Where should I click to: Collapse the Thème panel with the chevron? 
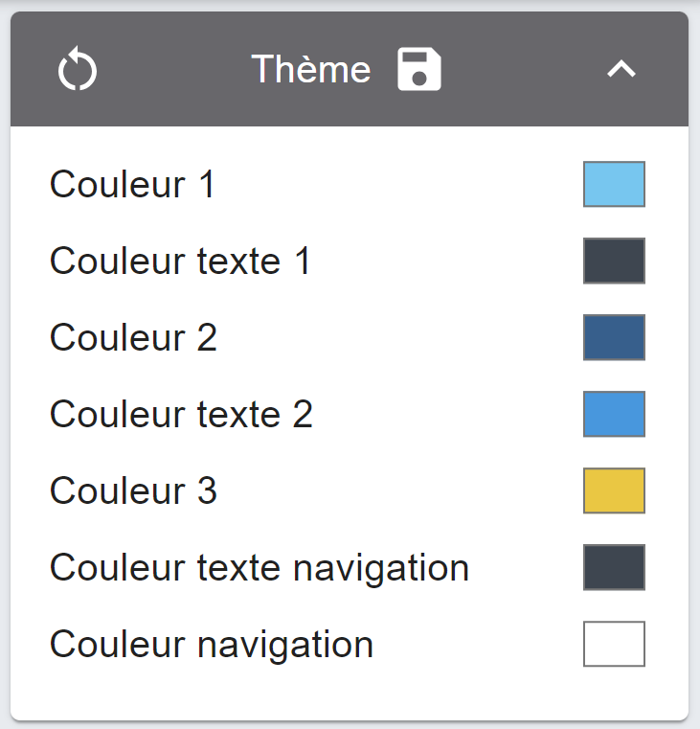pyautogui.click(x=621, y=69)
